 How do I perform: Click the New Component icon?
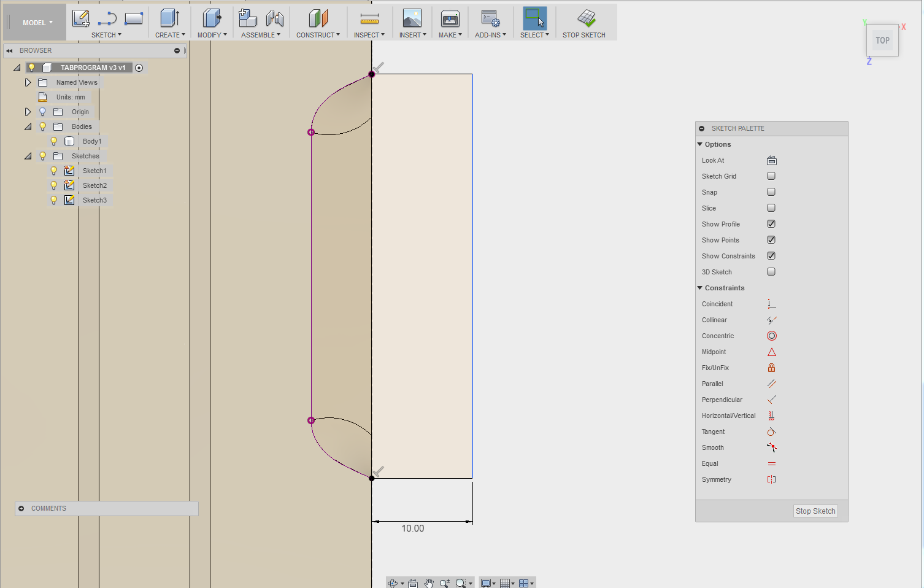[x=247, y=18]
